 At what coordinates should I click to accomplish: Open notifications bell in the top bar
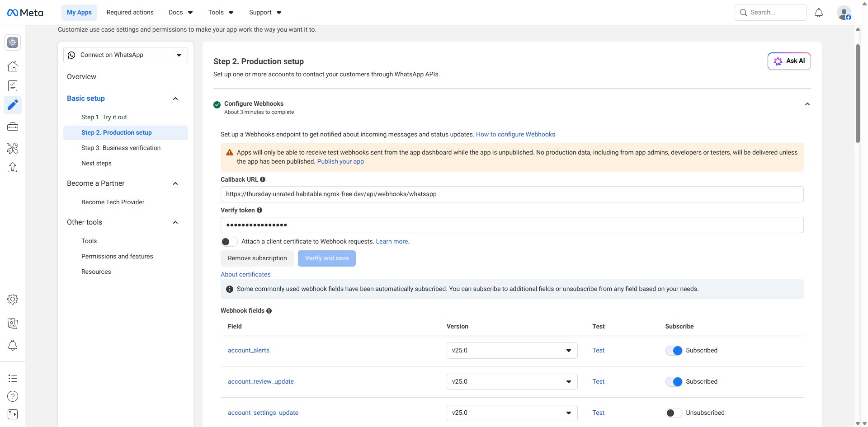819,13
